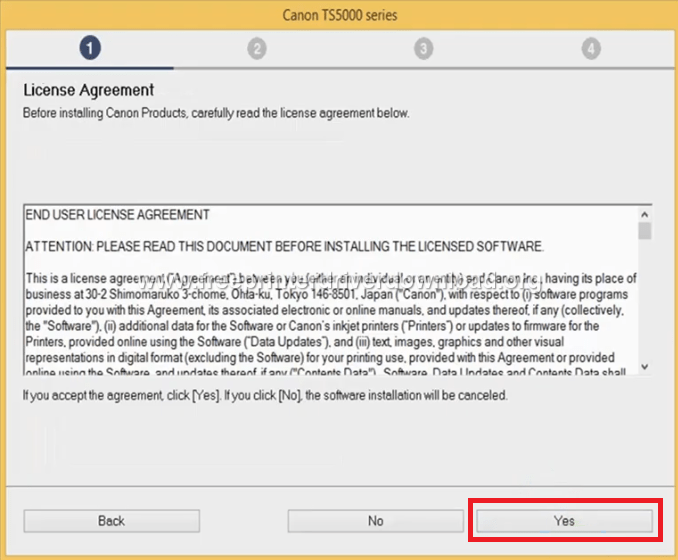Click the step 4 indicator circle
This screenshot has height=560, width=678.
(x=591, y=48)
